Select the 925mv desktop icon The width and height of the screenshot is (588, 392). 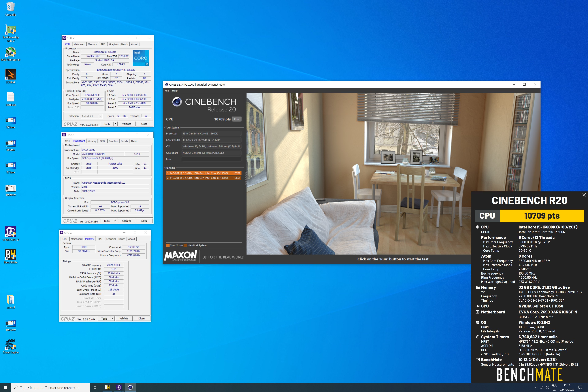(x=11, y=123)
